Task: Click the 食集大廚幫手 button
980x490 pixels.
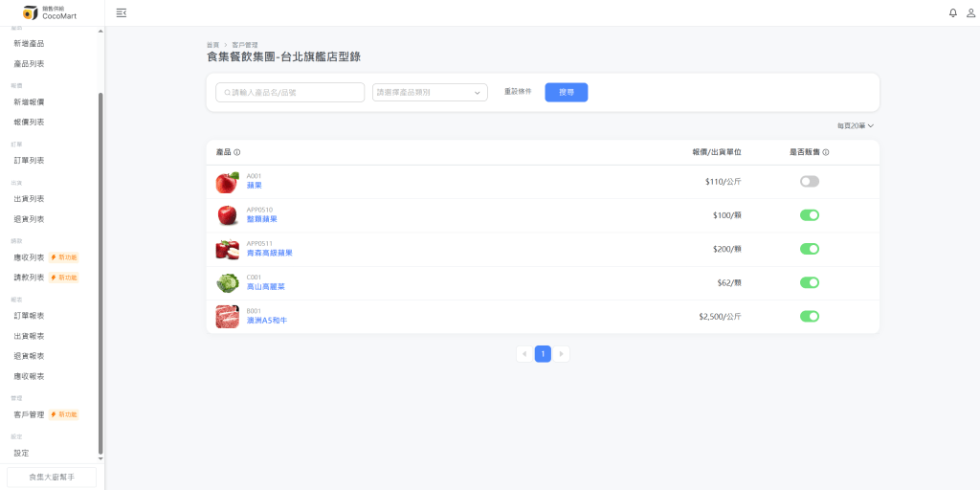Action: tap(52, 478)
